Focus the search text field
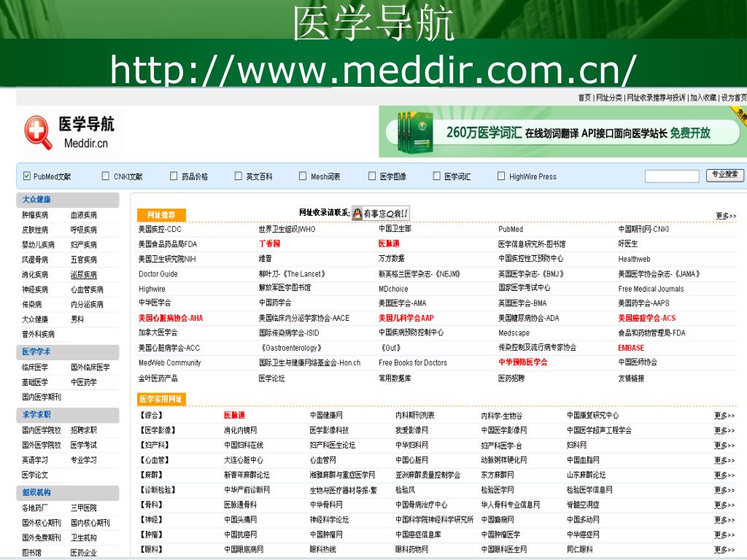This screenshot has width=747, height=560. pyautogui.click(x=672, y=176)
